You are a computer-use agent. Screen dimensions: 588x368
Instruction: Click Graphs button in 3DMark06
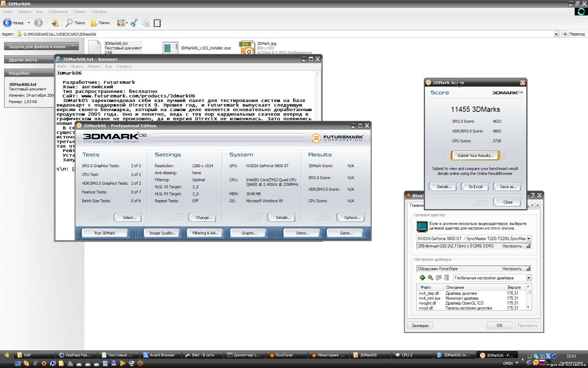point(249,233)
